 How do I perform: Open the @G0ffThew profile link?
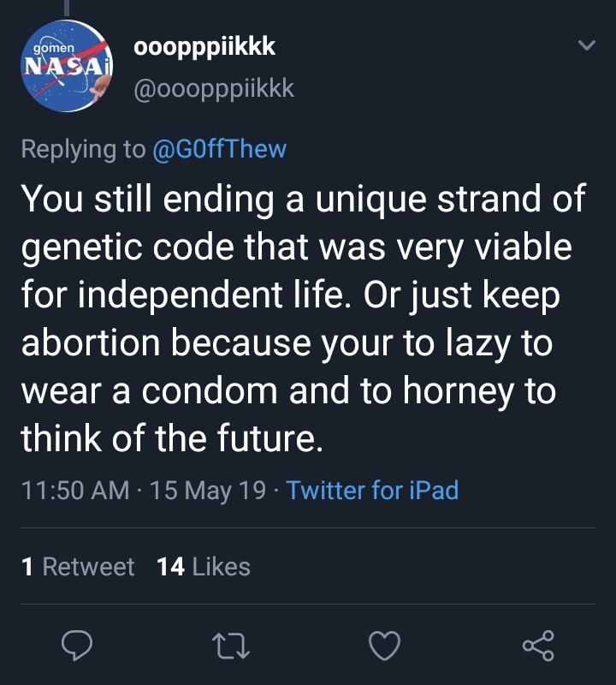220,149
